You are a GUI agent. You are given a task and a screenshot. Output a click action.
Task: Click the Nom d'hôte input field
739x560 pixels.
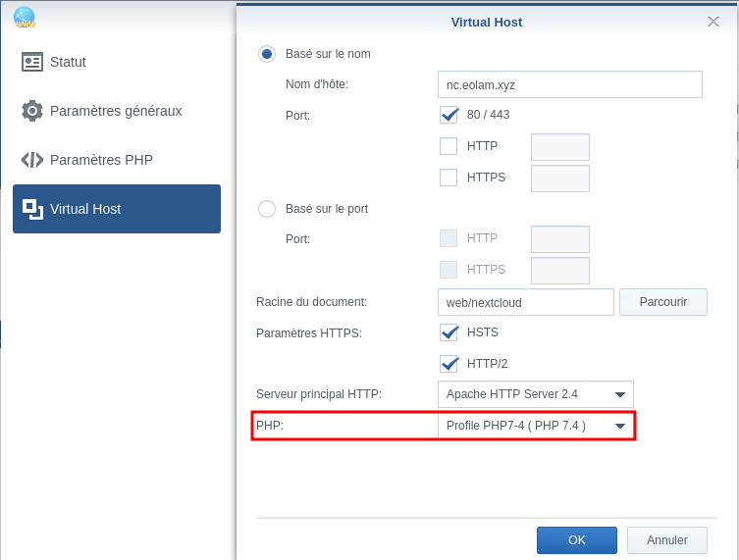coord(569,84)
